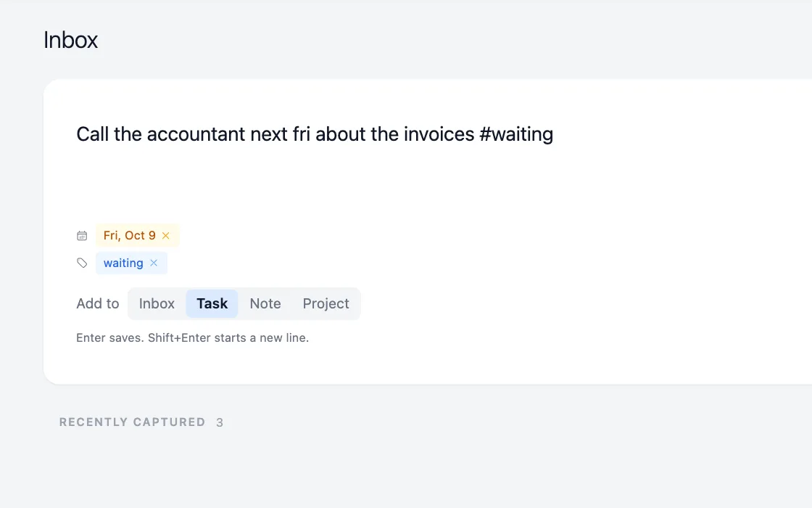
Task: Remove the waiting tag chip
Action: click(x=154, y=263)
